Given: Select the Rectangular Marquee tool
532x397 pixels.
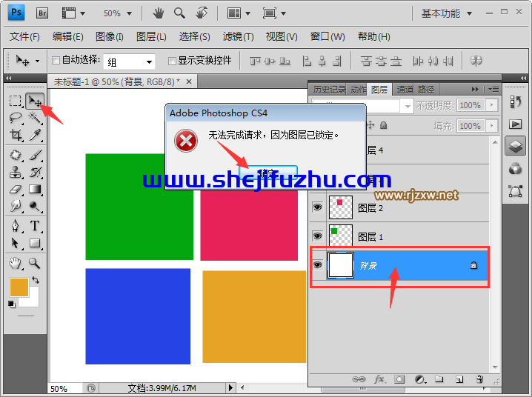Looking at the screenshot, I should pos(16,101).
